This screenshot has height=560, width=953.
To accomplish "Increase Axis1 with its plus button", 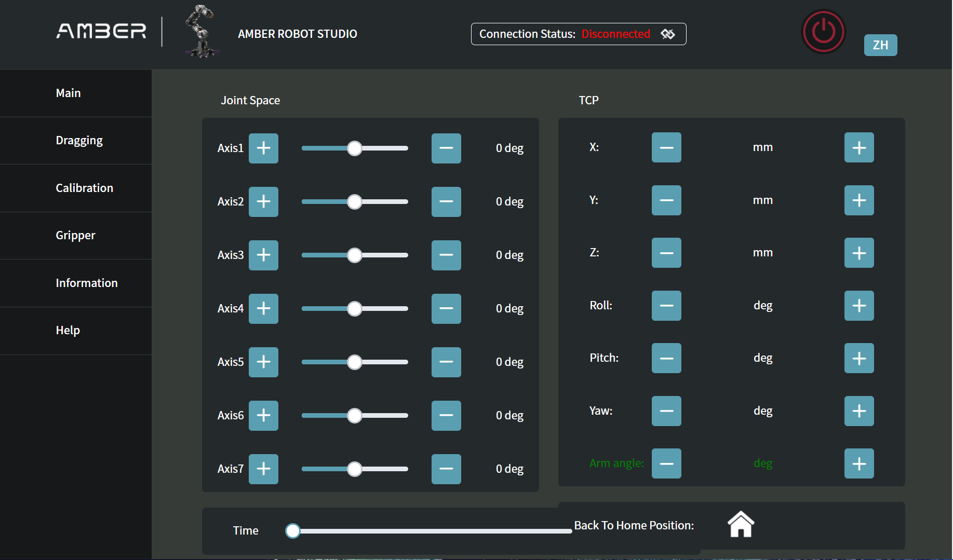I will coord(263,148).
